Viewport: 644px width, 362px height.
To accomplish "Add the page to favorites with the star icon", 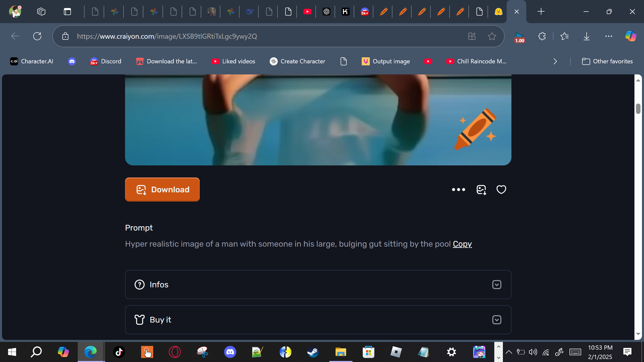I will pyautogui.click(x=492, y=36).
